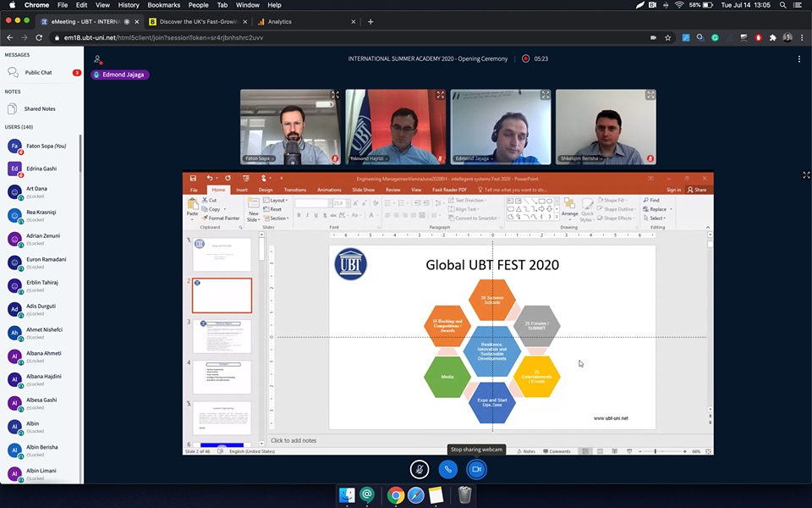Click Faton Sopa (You) entry
Image resolution: width=812 pixels, height=508 pixels.
coord(41,146)
